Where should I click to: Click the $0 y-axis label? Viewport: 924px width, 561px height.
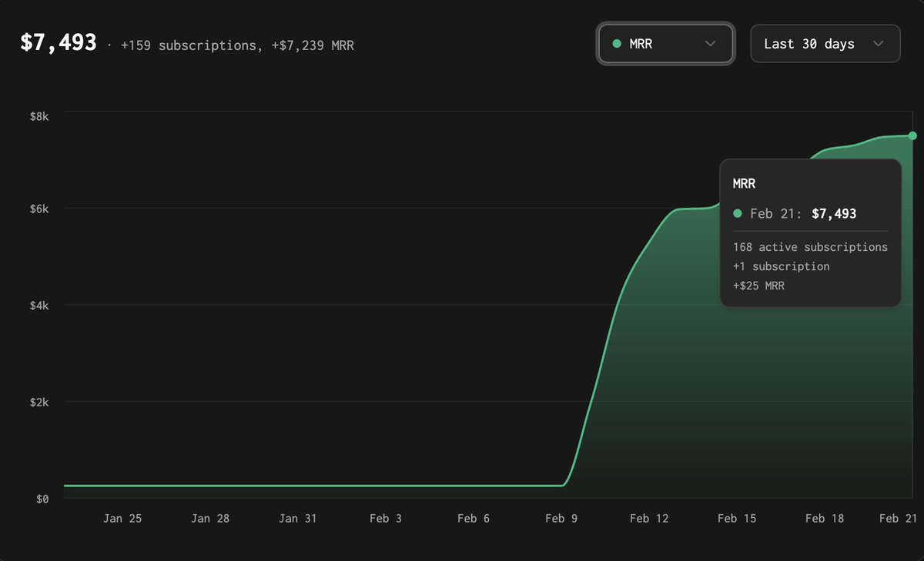[42, 499]
